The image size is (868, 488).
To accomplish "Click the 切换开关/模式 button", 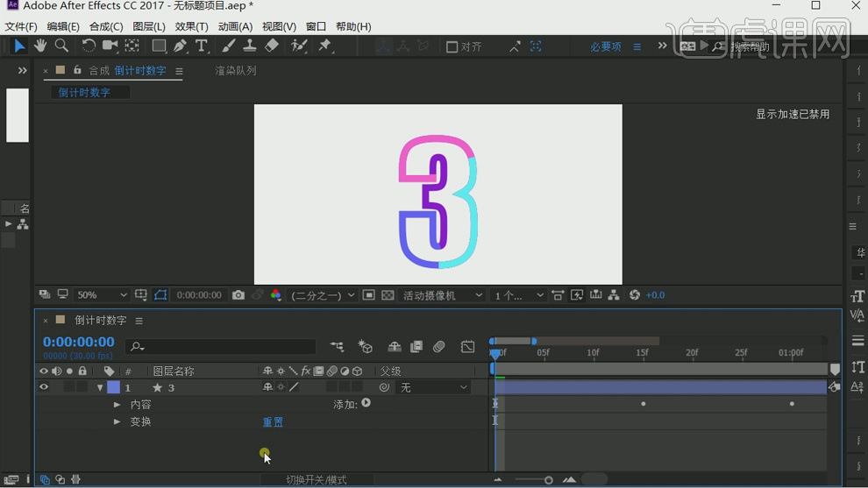I will pos(317,480).
